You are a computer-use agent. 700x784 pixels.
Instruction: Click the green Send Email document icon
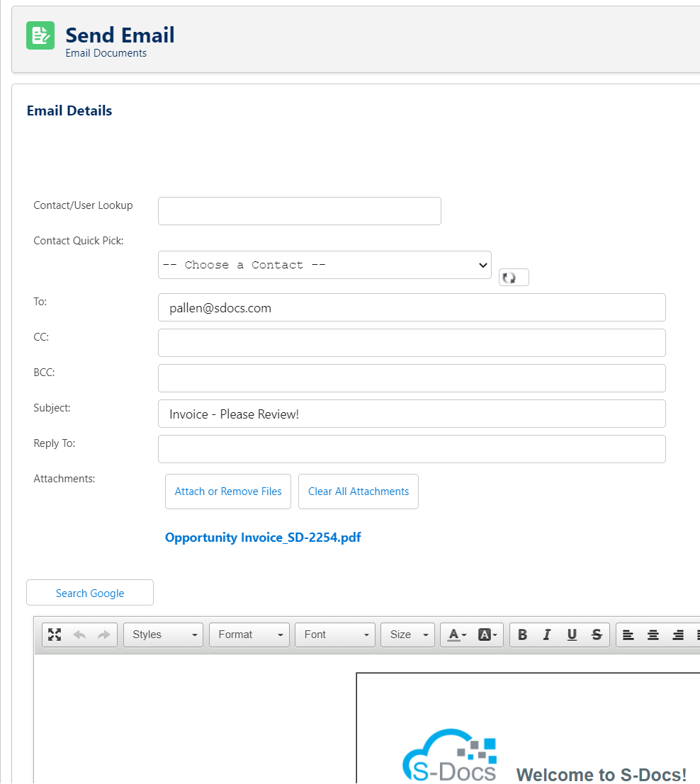coord(40,35)
